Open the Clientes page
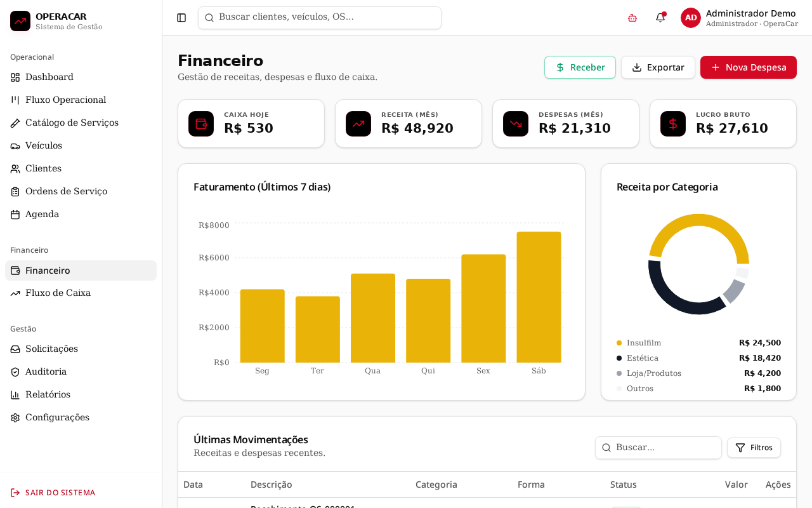The image size is (812, 508). click(x=81, y=169)
